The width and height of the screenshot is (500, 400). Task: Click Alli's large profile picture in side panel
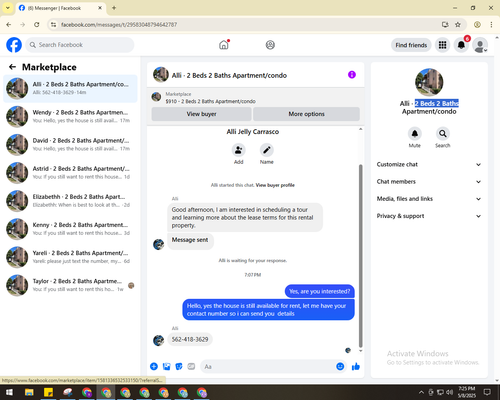point(429,82)
